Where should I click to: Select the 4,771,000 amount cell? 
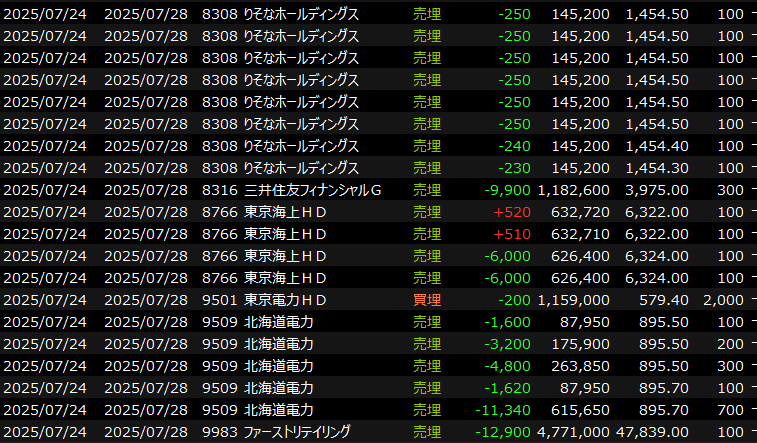click(x=574, y=432)
